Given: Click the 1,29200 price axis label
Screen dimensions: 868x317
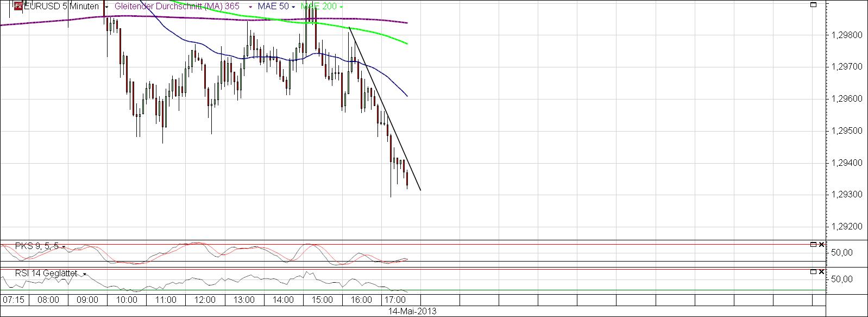Looking at the screenshot, I should [x=846, y=227].
